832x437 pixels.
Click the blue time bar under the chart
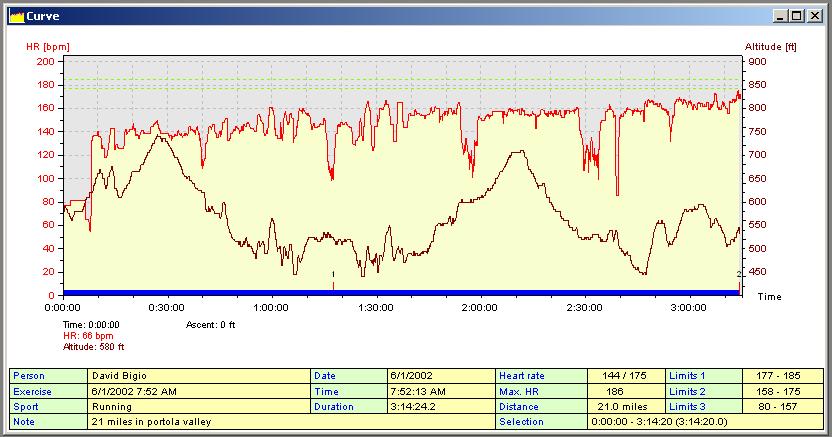tap(400, 292)
